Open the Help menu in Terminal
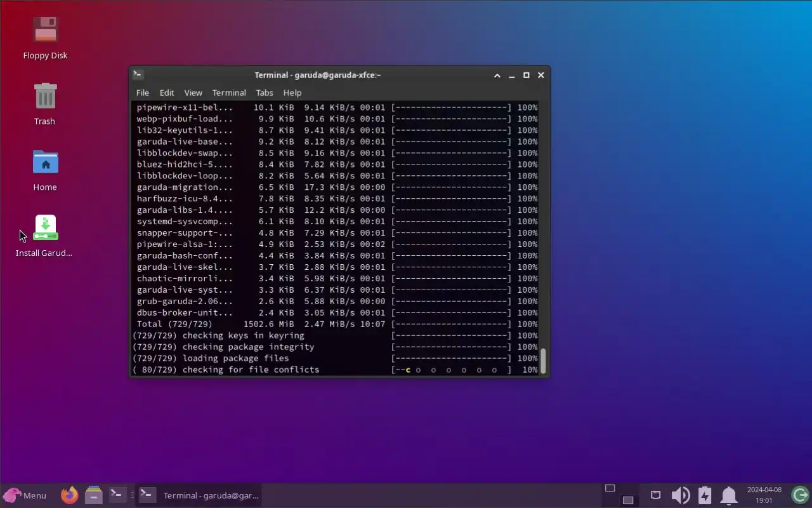 292,93
